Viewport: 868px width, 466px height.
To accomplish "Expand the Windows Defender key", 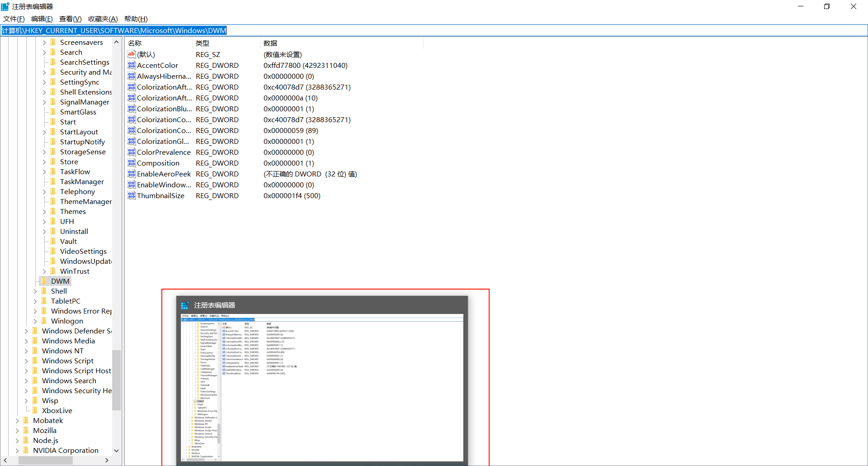I will [x=26, y=331].
